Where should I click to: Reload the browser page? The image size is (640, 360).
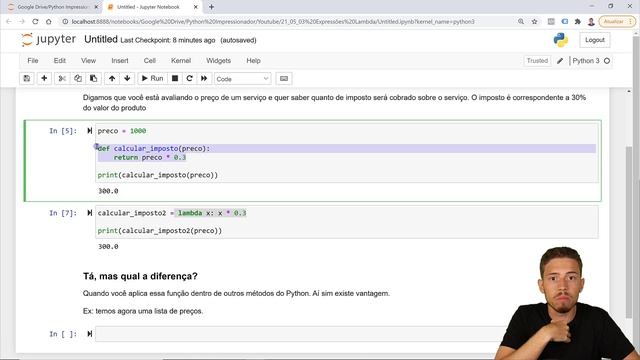tap(36, 21)
